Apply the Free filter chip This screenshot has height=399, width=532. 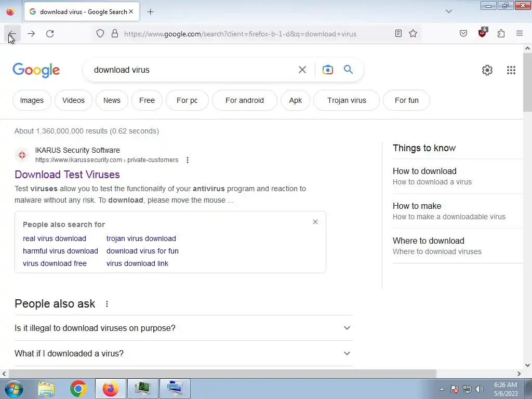[x=147, y=100]
